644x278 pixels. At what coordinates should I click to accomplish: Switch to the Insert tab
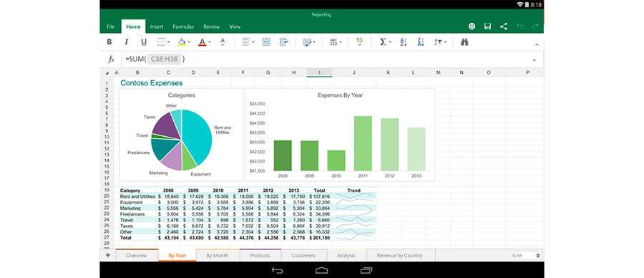coord(157,27)
